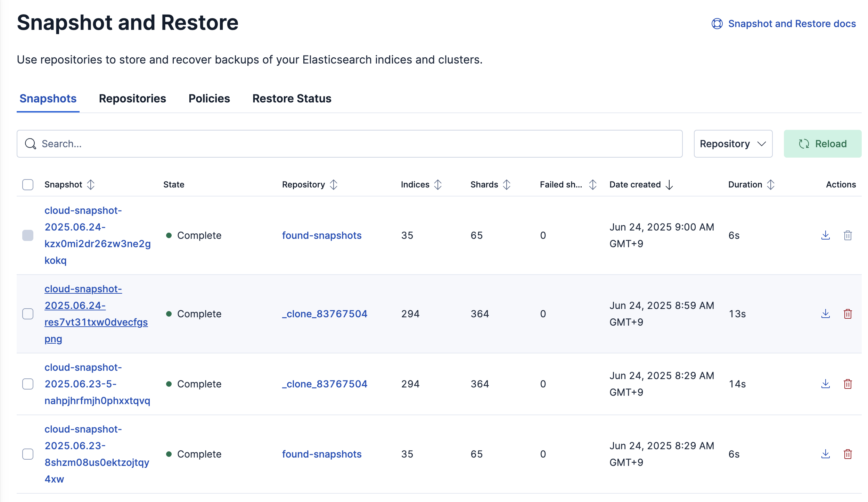
Task: Delete the bottom found-snapshots snapshot
Action: click(x=847, y=454)
